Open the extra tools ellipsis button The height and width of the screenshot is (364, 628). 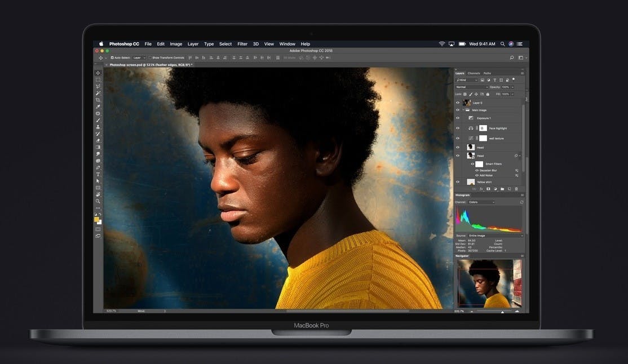(x=98, y=208)
